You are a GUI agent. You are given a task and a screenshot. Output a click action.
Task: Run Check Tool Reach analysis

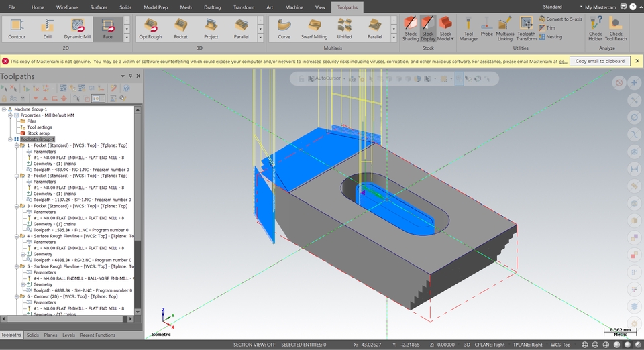616,29
